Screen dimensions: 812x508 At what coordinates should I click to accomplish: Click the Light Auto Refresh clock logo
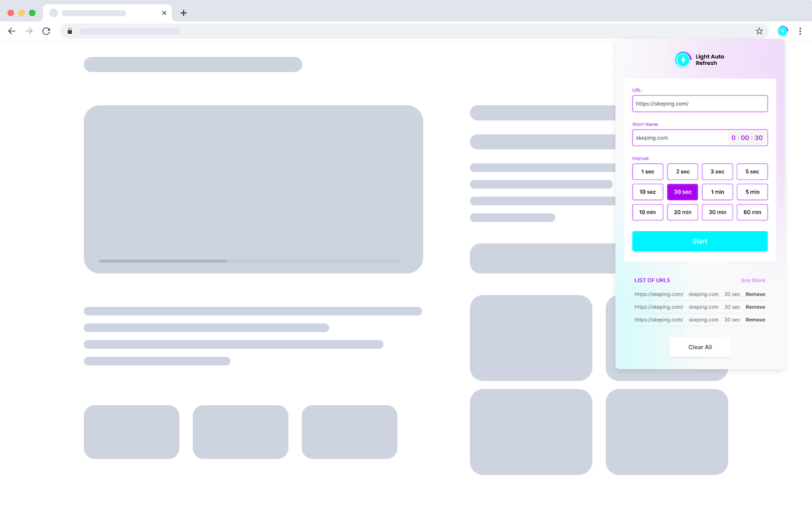click(x=683, y=59)
